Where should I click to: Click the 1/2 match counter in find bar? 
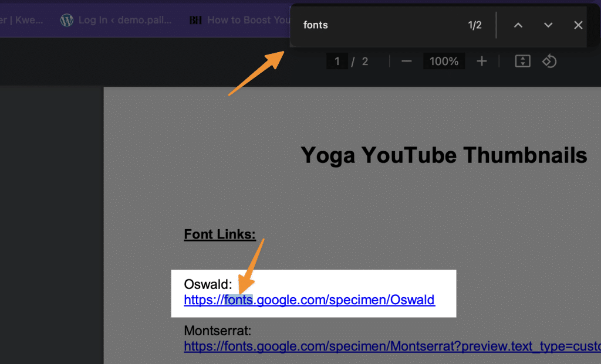474,25
